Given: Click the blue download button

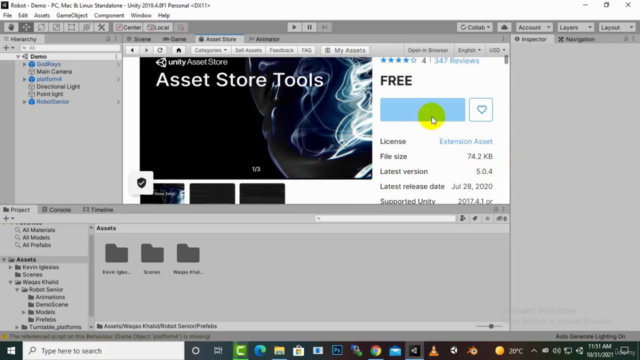Looking at the screenshot, I should (422, 109).
